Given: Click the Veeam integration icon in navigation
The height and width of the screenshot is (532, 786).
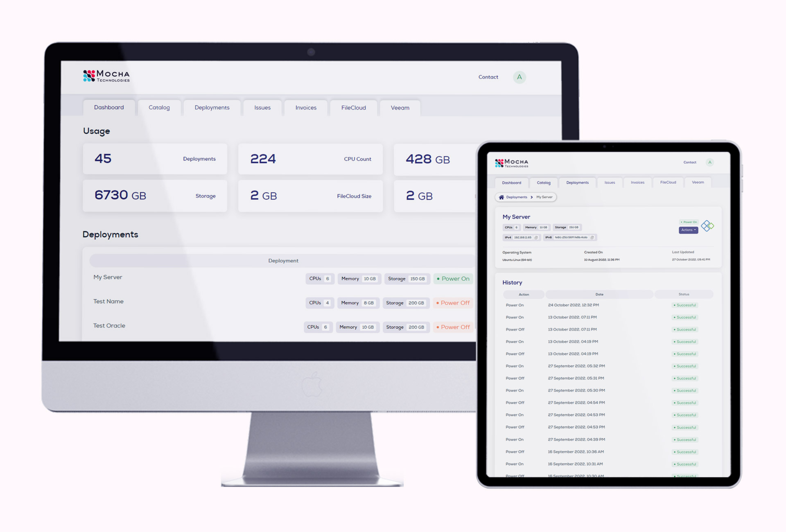Looking at the screenshot, I should (400, 108).
